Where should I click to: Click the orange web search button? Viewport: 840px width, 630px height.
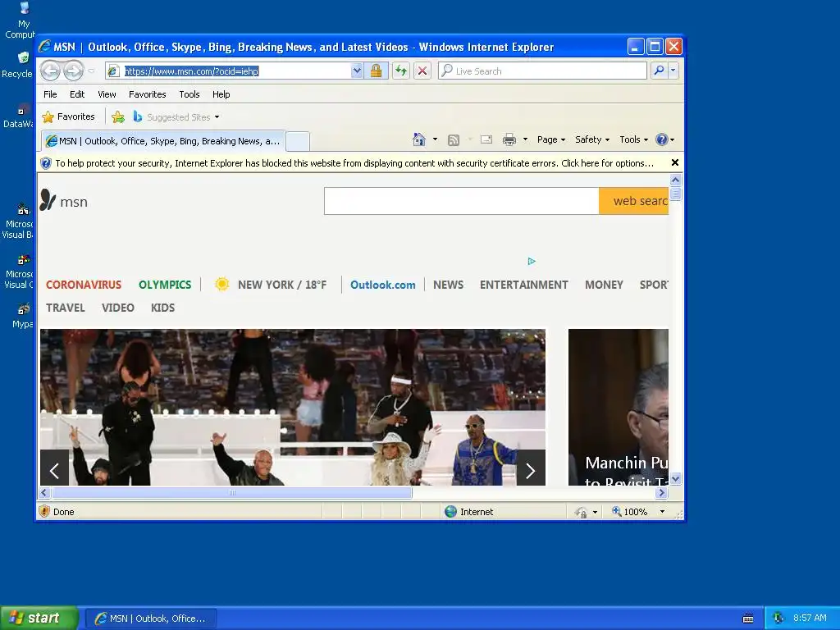coord(634,201)
